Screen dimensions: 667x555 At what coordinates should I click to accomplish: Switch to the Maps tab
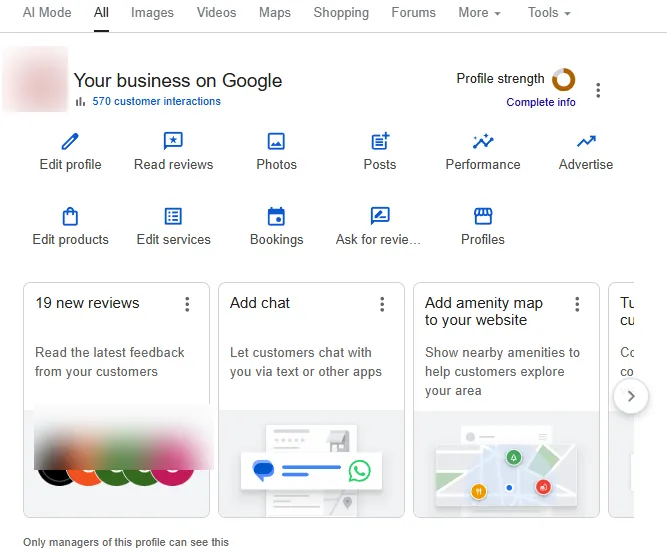(275, 13)
